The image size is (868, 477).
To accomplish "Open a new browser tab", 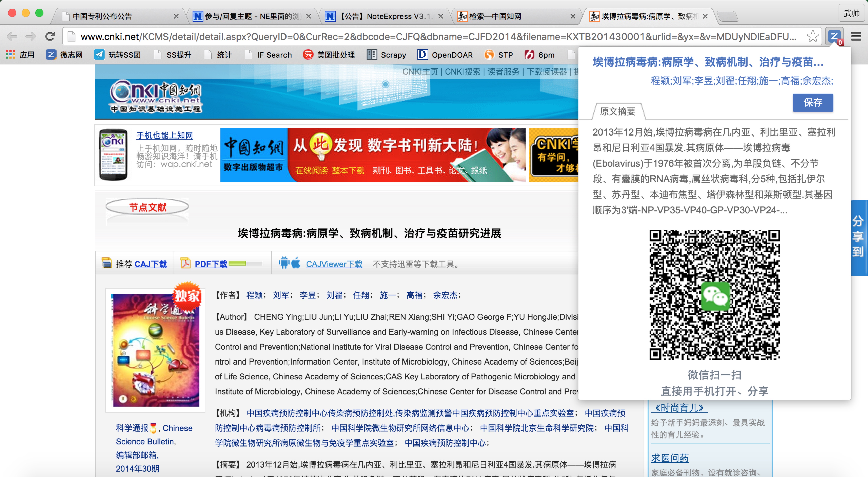I will coord(728,16).
